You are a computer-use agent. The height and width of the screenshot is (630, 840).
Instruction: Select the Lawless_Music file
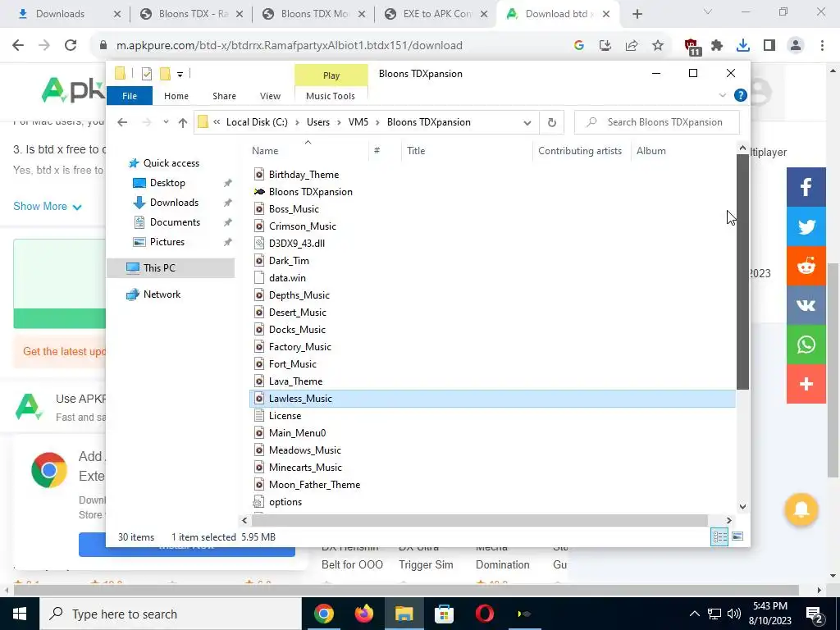coord(492,399)
